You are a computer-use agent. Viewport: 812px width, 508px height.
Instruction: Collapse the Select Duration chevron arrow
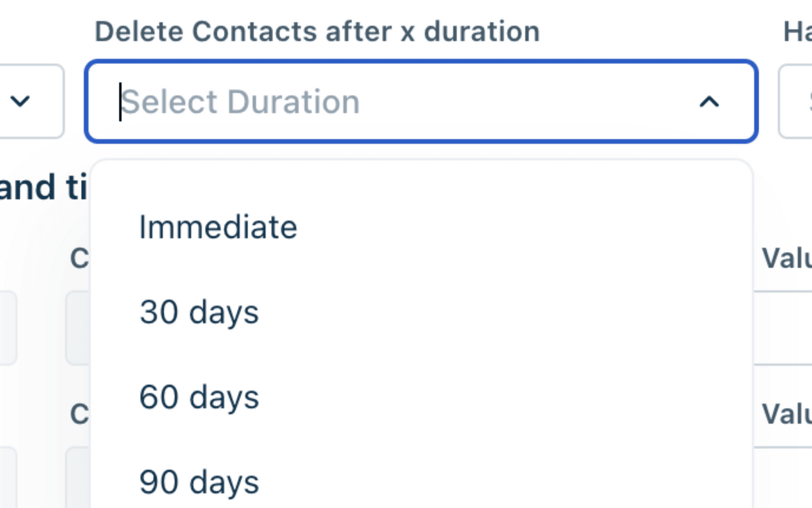click(x=709, y=102)
